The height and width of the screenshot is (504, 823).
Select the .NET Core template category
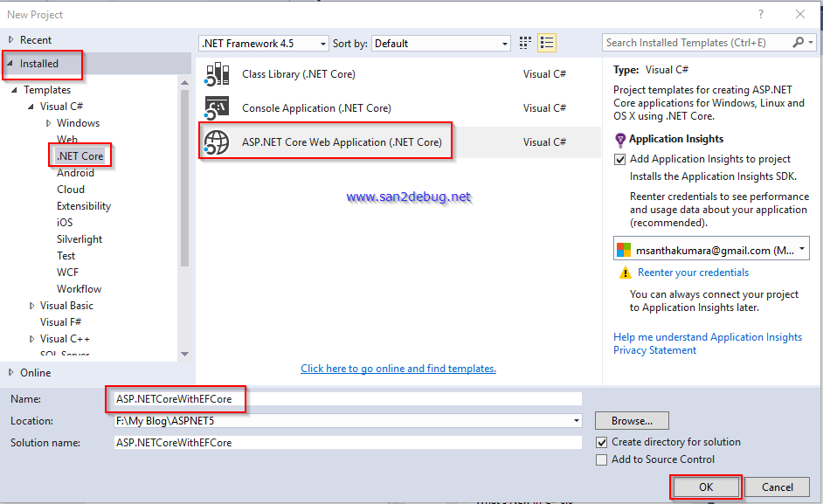[x=80, y=155]
